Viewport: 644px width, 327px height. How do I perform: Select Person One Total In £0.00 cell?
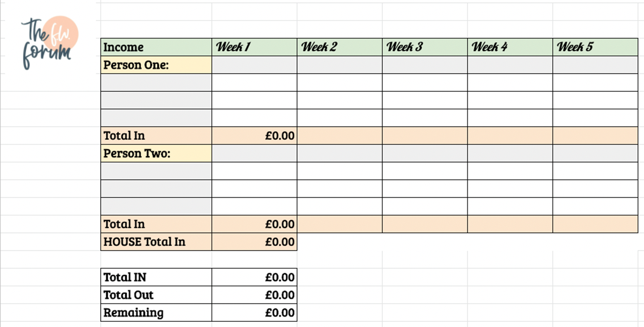tap(254, 135)
